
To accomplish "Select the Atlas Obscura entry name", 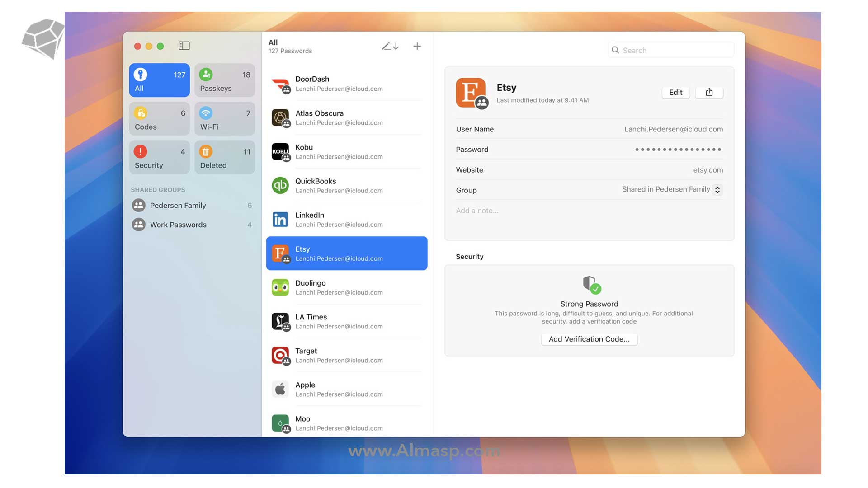I will 320,113.
